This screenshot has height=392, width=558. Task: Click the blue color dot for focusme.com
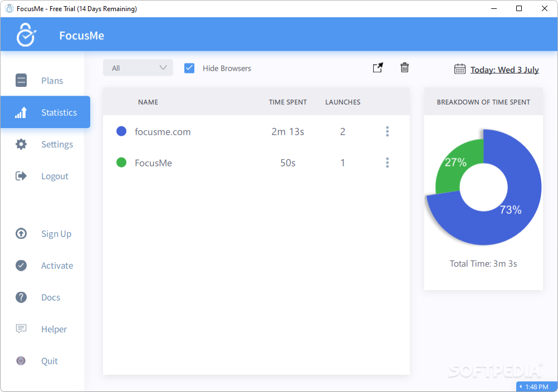click(x=121, y=131)
